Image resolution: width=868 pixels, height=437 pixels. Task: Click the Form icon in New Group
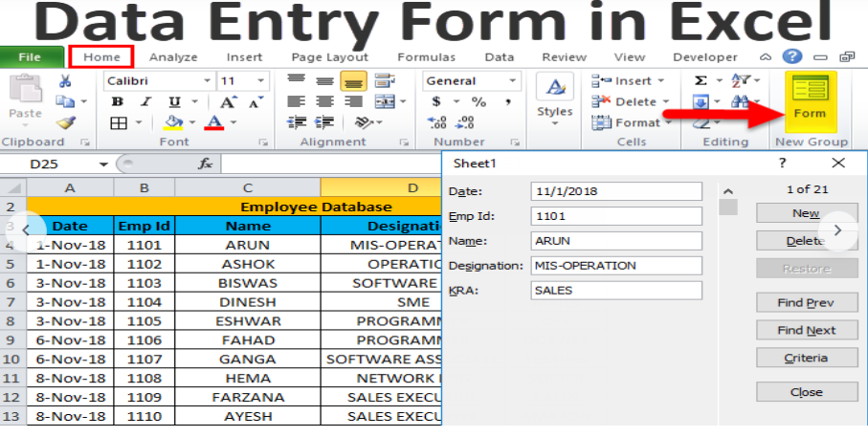click(x=810, y=100)
